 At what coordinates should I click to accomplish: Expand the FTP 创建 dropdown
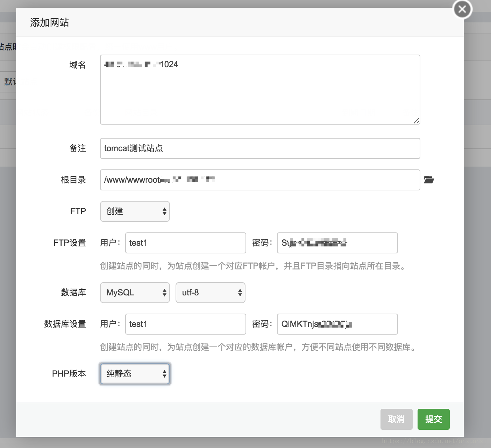tap(135, 211)
